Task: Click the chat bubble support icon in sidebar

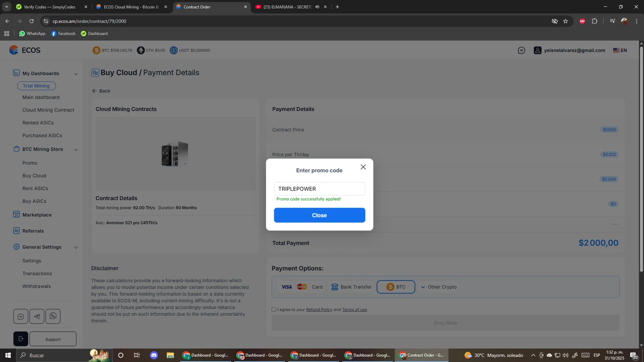Action: tap(21, 317)
